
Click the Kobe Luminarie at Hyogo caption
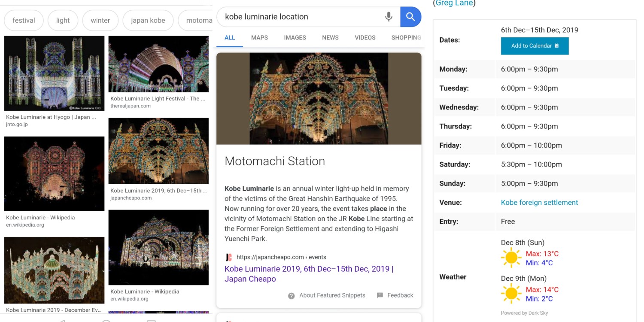tap(51, 117)
